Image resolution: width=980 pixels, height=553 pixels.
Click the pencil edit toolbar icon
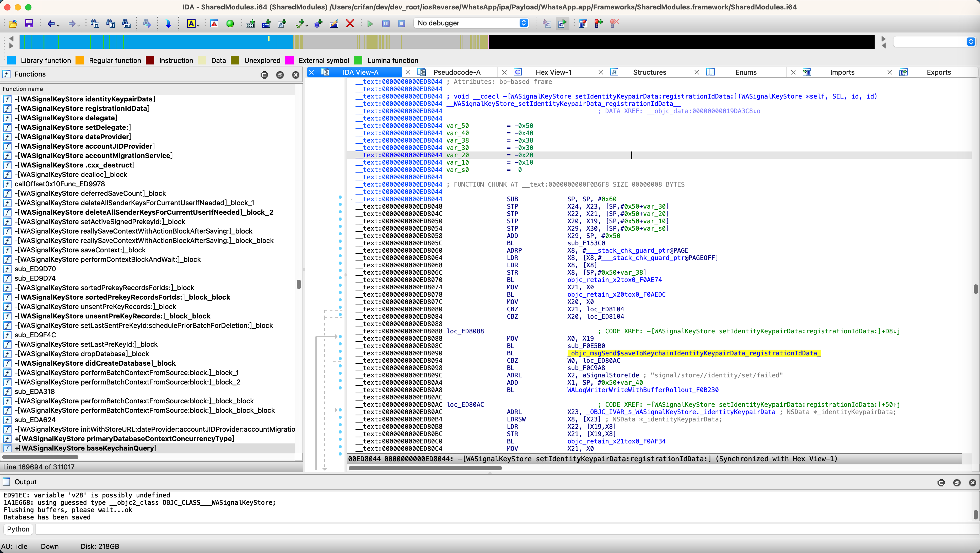click(x=334, y=24)
